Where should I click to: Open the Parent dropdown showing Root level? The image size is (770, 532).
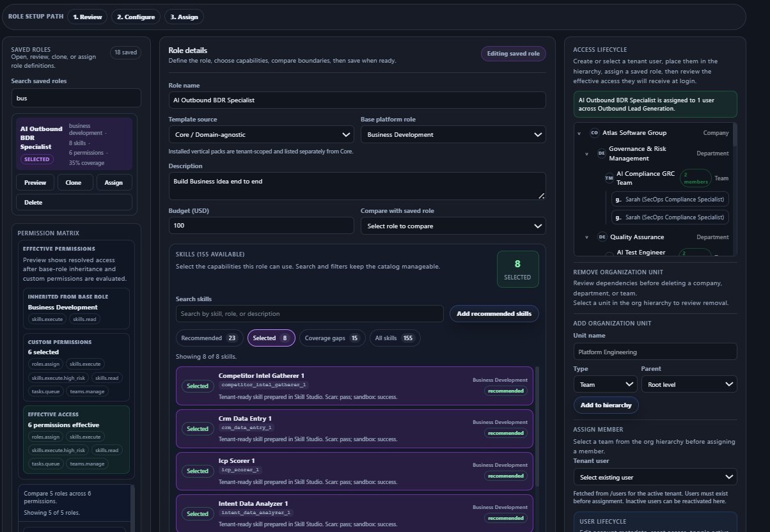[689, 384]
